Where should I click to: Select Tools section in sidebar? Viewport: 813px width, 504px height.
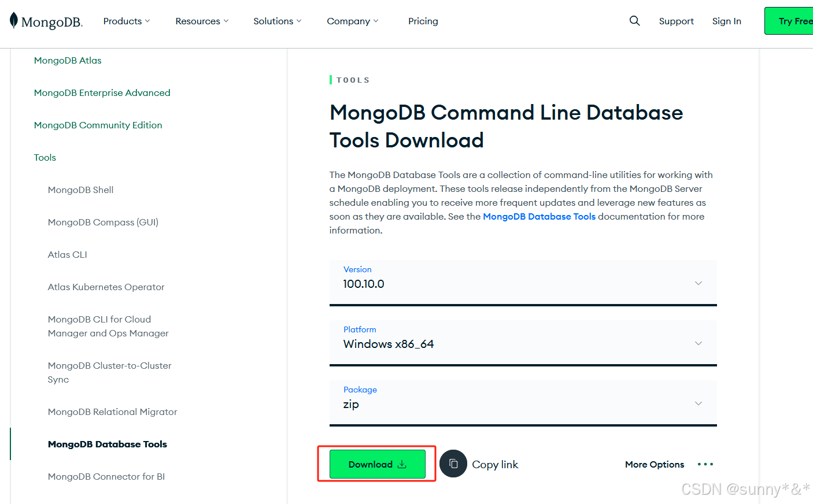(x=45, y=157)
